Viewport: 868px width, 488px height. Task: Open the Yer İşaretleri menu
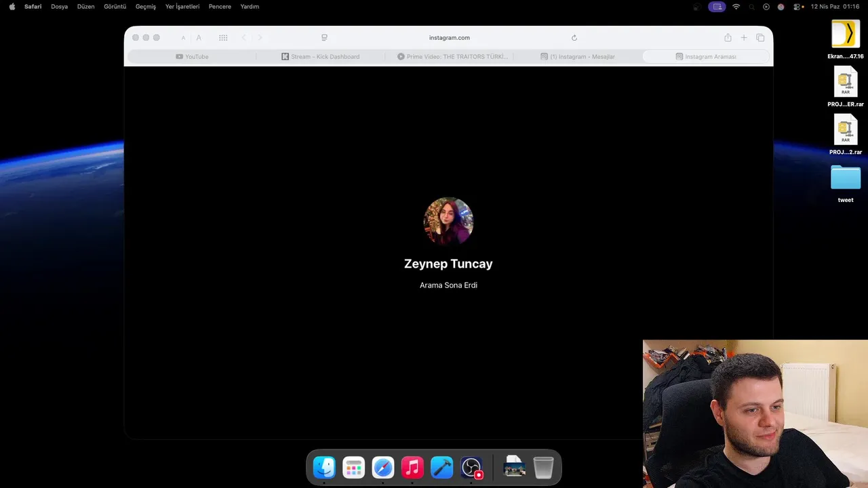(x=182, y=7)
